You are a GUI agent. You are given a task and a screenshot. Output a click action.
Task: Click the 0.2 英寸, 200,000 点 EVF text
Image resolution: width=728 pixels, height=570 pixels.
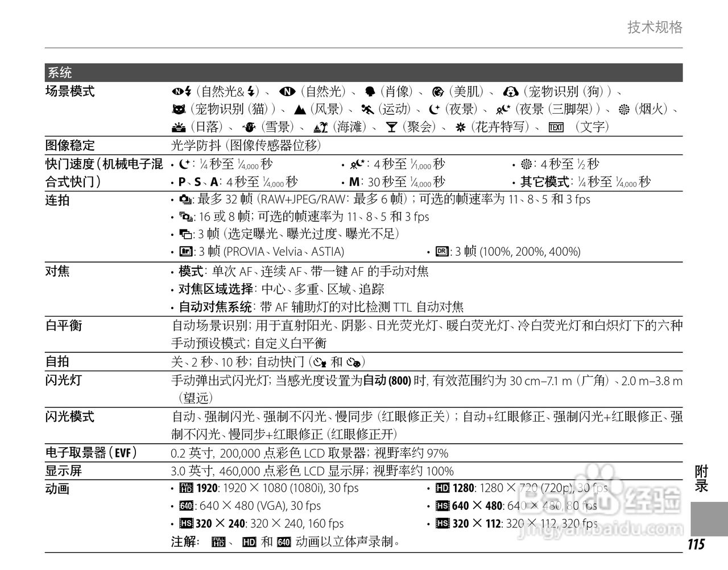(x=310, y=453)
